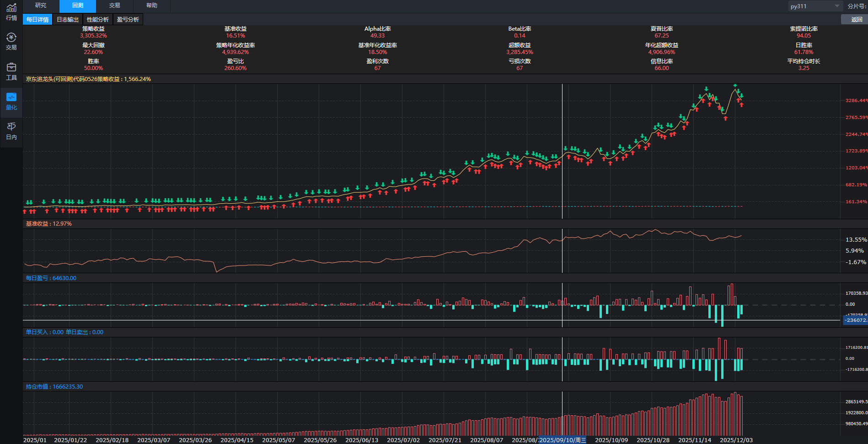
Task: Switch to the 日志输出 sub-tab
Action: pos(68,19)
